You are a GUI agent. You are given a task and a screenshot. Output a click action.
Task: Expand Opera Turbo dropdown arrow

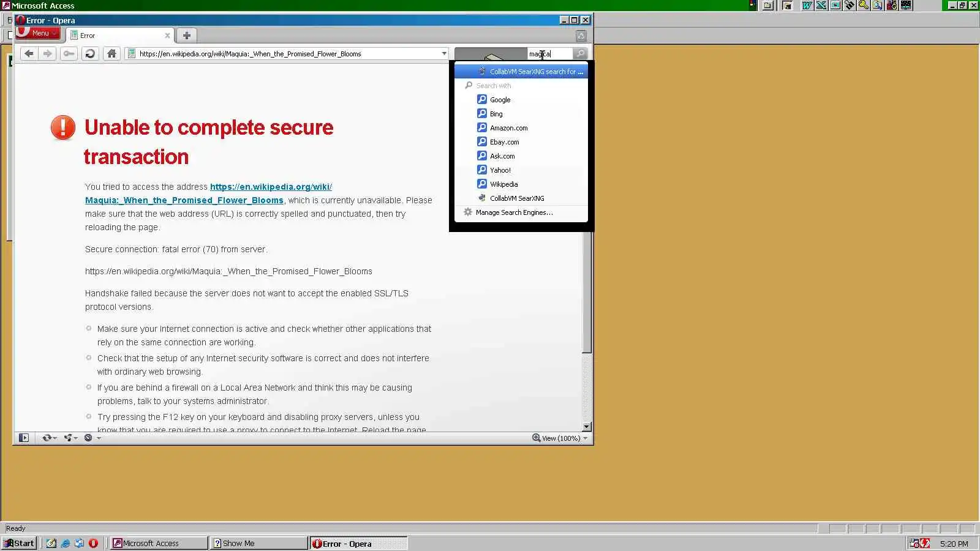(x=99, y=438)
